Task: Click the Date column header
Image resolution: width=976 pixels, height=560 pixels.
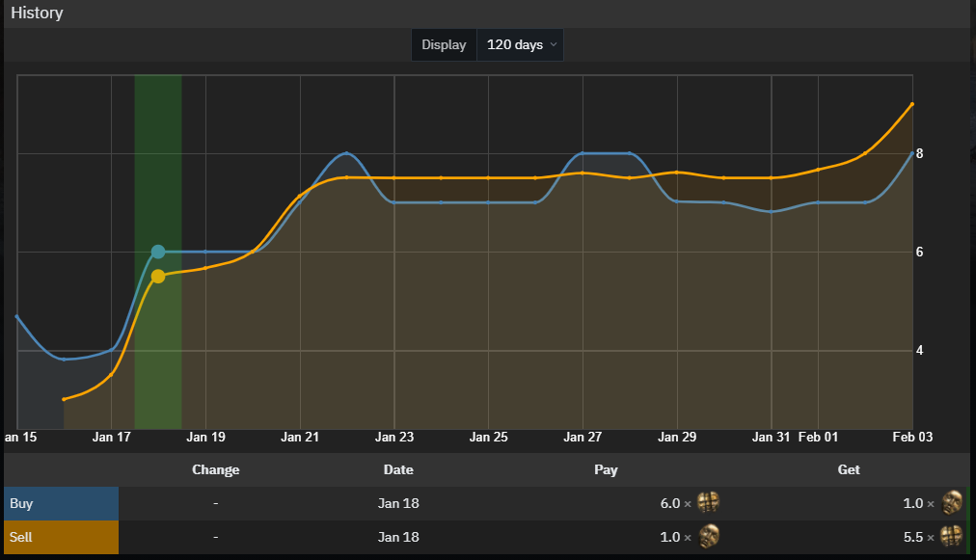Action: [398, 469]
